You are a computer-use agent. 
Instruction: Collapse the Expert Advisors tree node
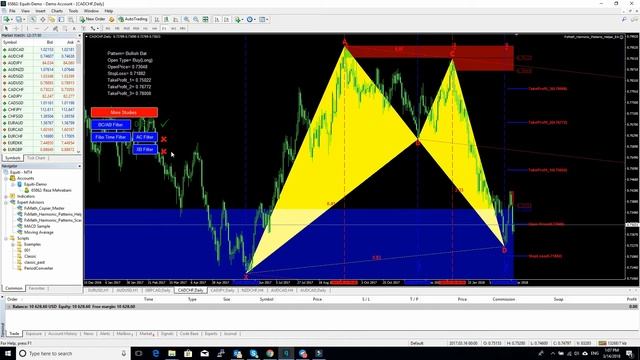click(6, 202)
